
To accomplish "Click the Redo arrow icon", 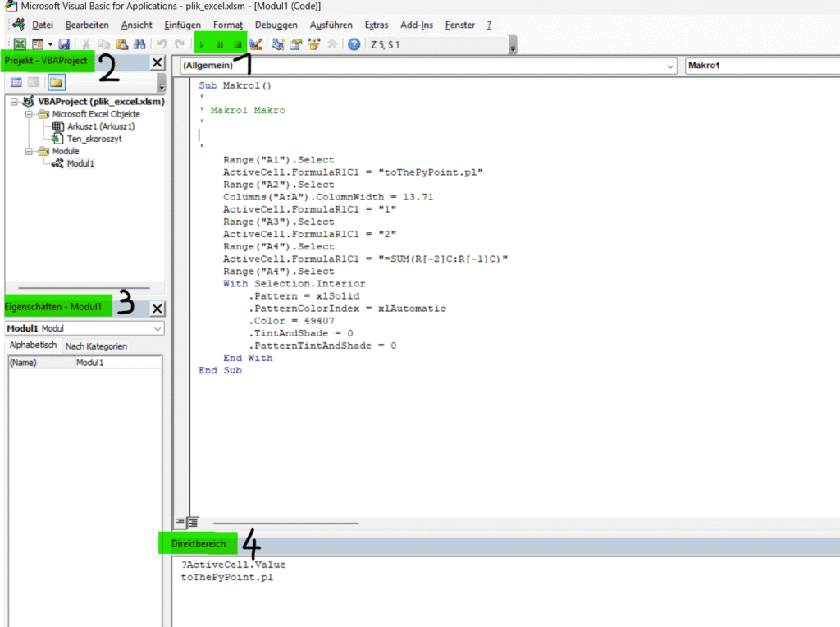I will pos(180,44).
